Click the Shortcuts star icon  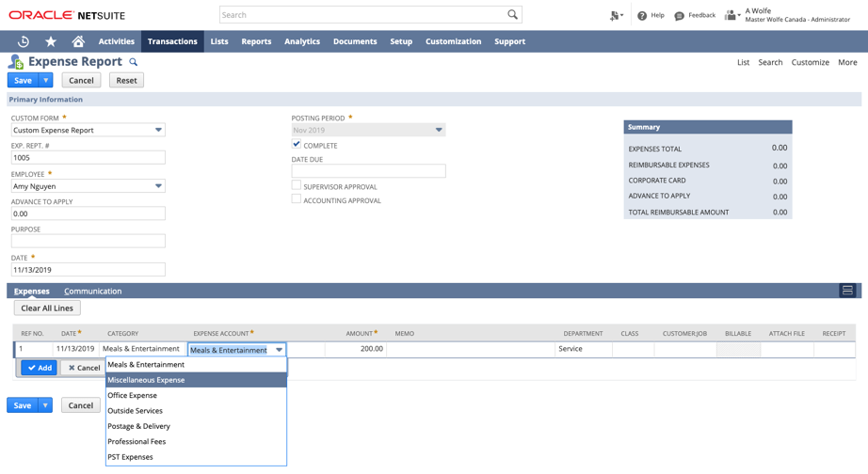tap(51, 41)
